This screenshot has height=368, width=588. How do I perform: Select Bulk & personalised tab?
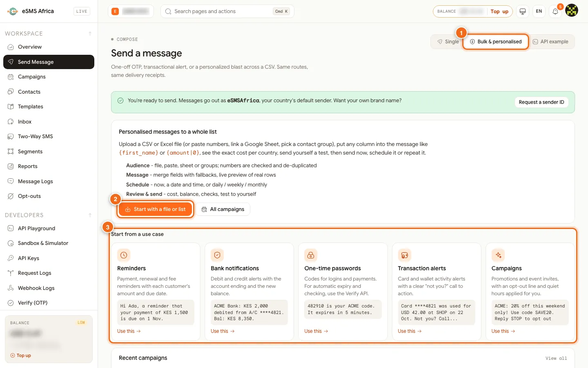(x=496, y=42)
